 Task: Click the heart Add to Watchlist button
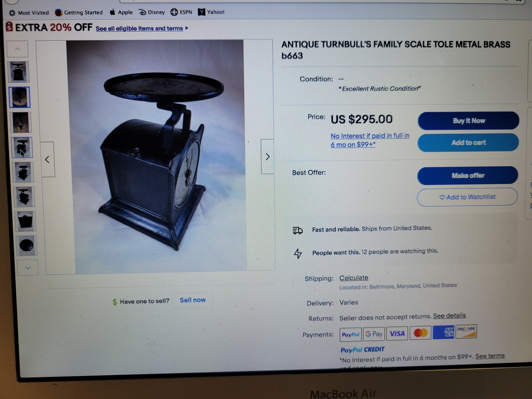point(467,197)
